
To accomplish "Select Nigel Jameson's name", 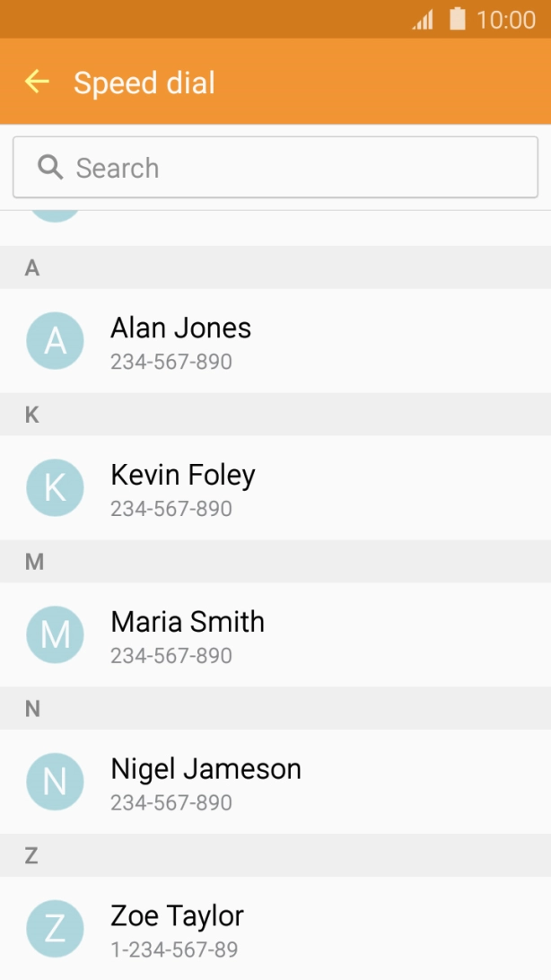I will pos(206,769).
